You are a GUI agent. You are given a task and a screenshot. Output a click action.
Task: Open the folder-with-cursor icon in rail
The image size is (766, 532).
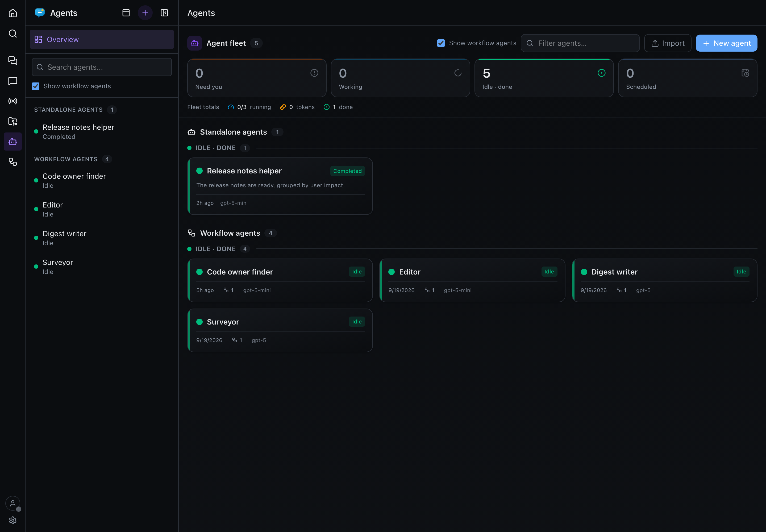pyautogui.click(x=13, y=121)
